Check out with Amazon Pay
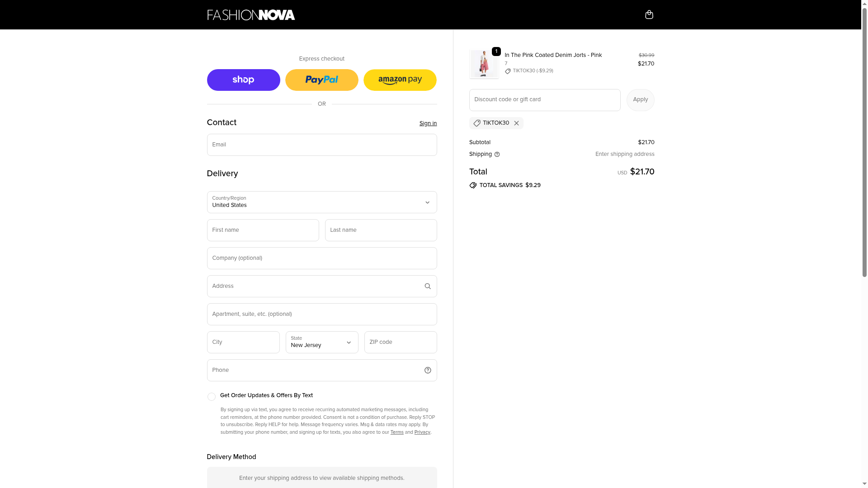 (x=400, y=80)
